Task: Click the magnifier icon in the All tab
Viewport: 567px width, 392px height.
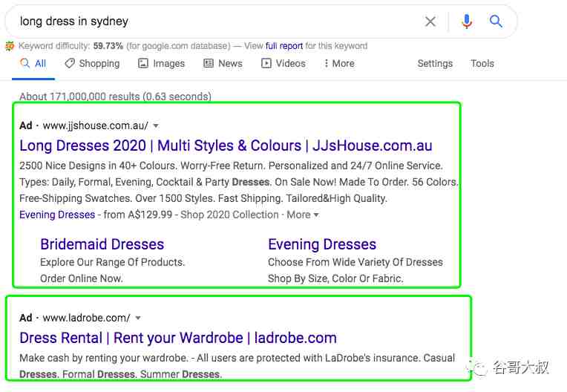Action: [24, 63]
